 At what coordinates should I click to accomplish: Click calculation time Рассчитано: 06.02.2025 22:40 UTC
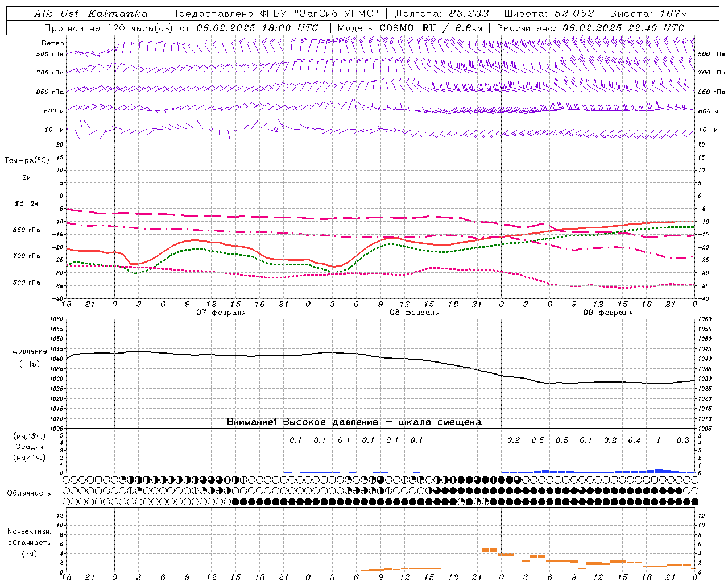pyautogui.click(x=590, y=28)
